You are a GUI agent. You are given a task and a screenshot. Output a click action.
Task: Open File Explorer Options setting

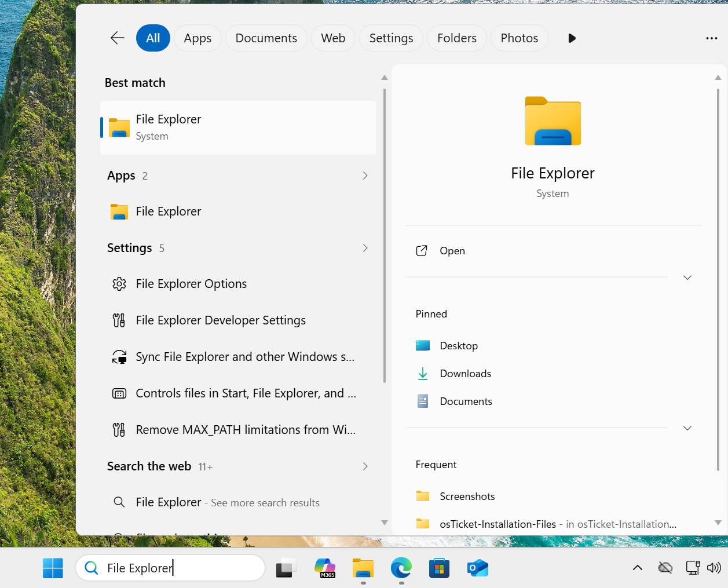click(238, 284)
